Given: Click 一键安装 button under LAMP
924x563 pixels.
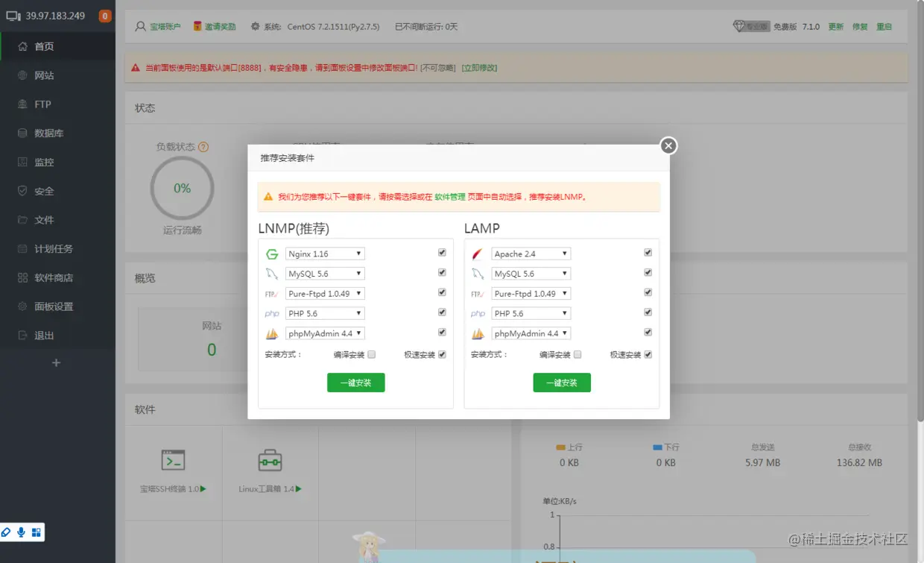Looking at the screenshot, I should click(562, 383).
